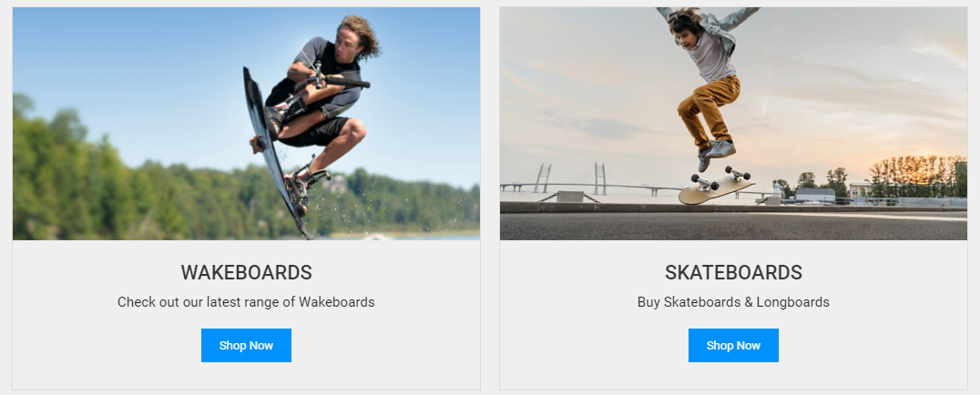Select text 'Buy Skateboards & Longboards'

[733, 302]
